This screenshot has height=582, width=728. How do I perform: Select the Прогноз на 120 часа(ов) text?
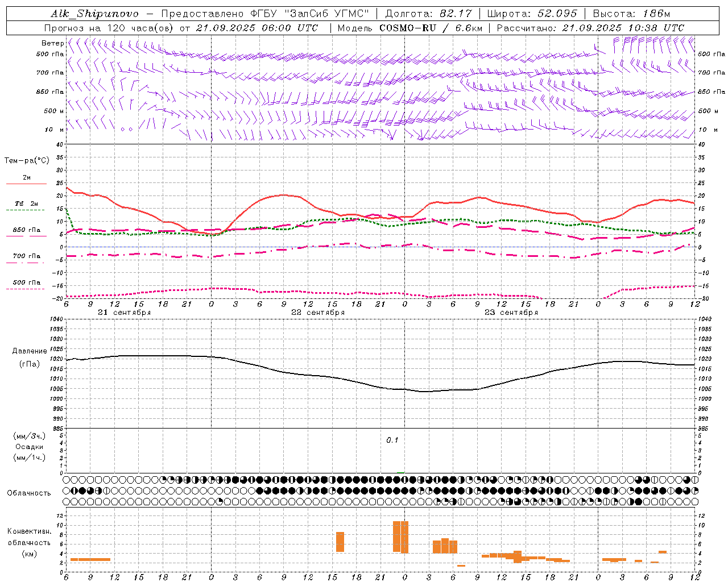pyautogui.click(x=109, y=28)
